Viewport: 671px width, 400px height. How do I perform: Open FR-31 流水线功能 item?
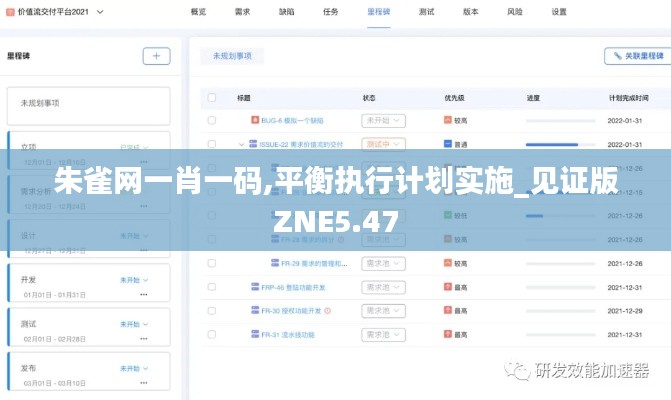pyautogui.click(x=288, y=335)
